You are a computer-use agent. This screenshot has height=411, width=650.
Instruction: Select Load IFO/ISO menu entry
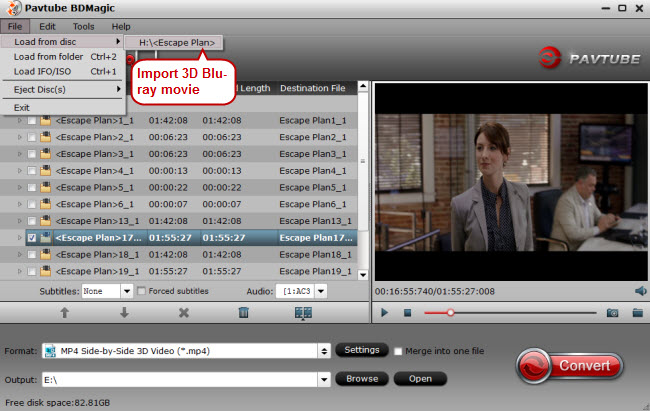coord(62,72)
